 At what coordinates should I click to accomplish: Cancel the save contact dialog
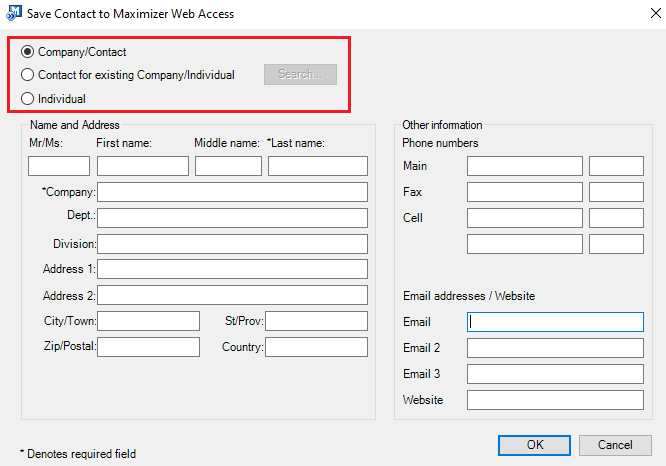(x=615, y=445)
